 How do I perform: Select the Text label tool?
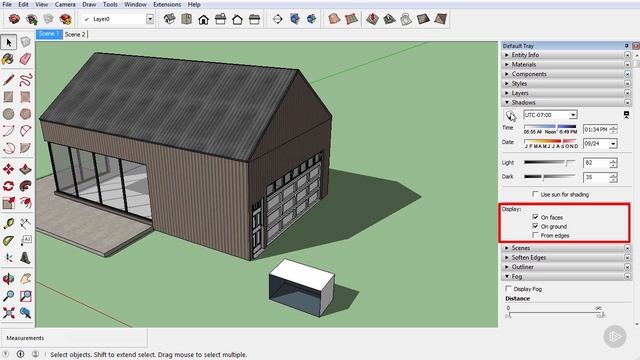[25, 240]
